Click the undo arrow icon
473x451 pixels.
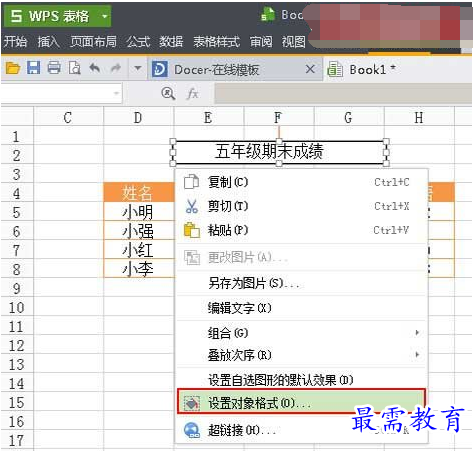[95, 68]
